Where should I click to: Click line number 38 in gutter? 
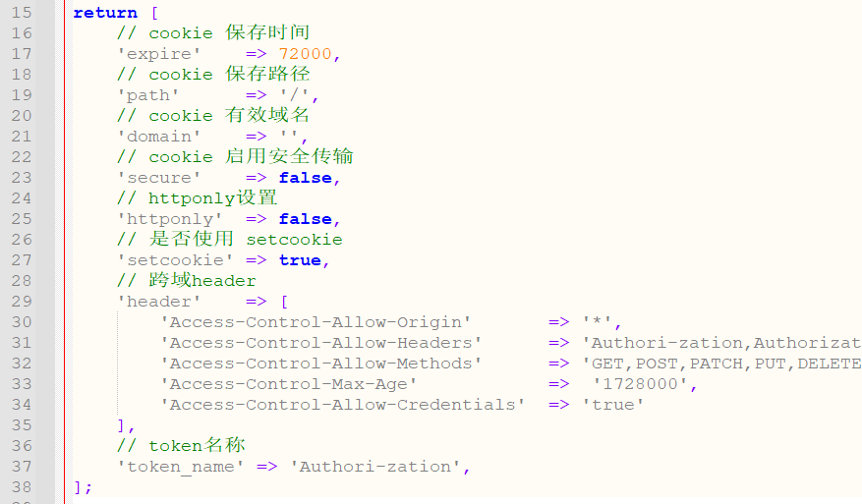22,487
